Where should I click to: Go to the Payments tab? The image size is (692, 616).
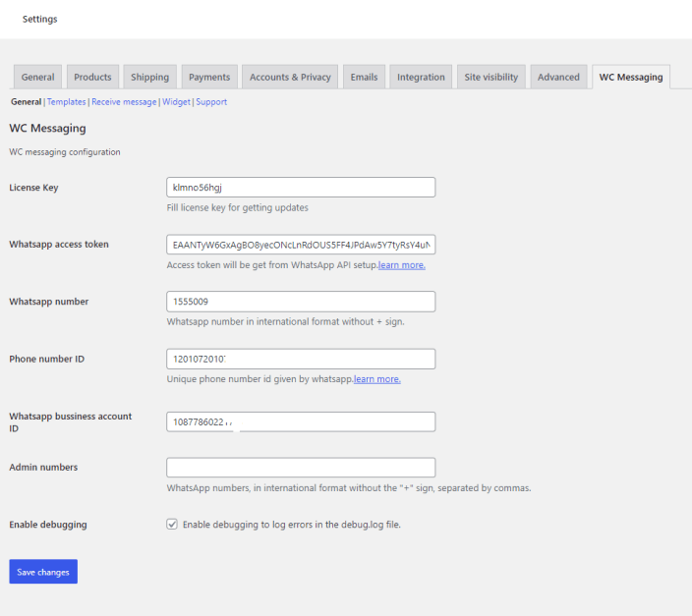pyautogui.click(x=209, y=78)
